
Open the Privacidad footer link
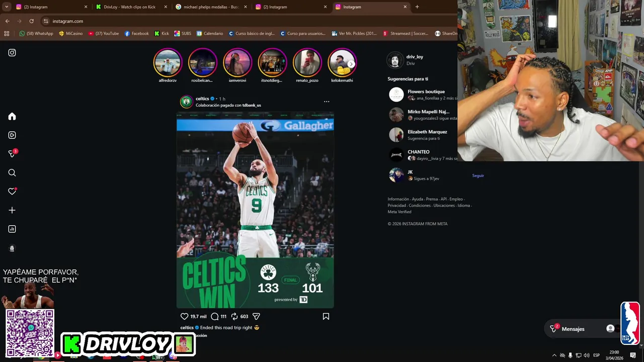point(396,206)
